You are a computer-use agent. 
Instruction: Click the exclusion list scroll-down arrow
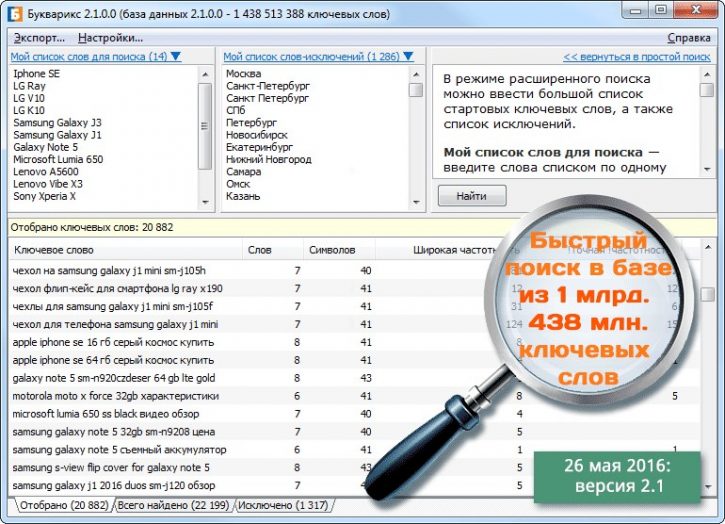tap(416, 202)
